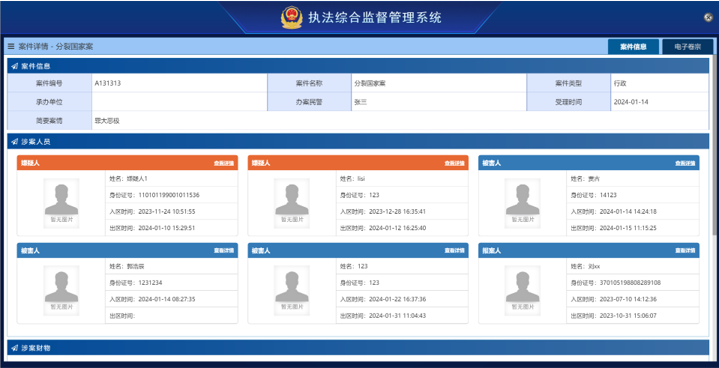
Task: Click the 办案民警 label cell
Action: (310, 102)
